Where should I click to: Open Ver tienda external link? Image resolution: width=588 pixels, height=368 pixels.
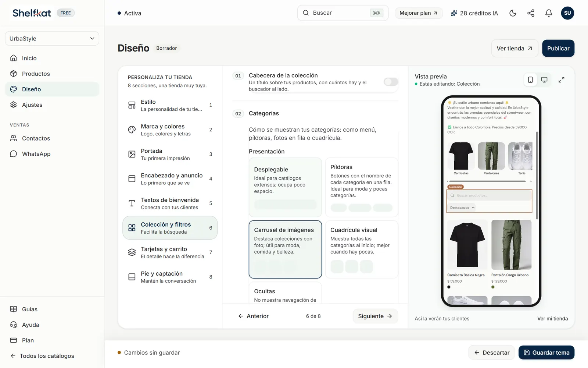tap(514, 48)
